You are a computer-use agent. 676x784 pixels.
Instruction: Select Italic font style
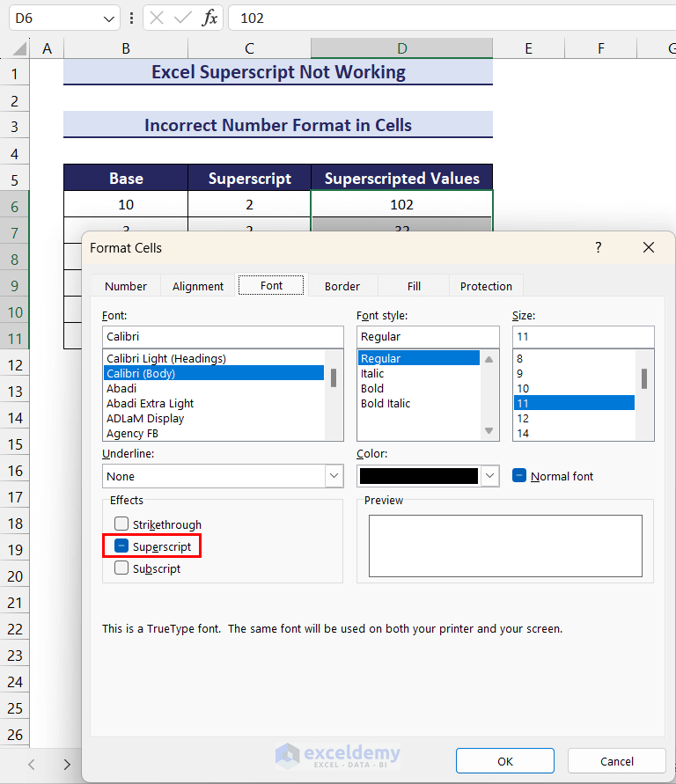click(419, 373)
